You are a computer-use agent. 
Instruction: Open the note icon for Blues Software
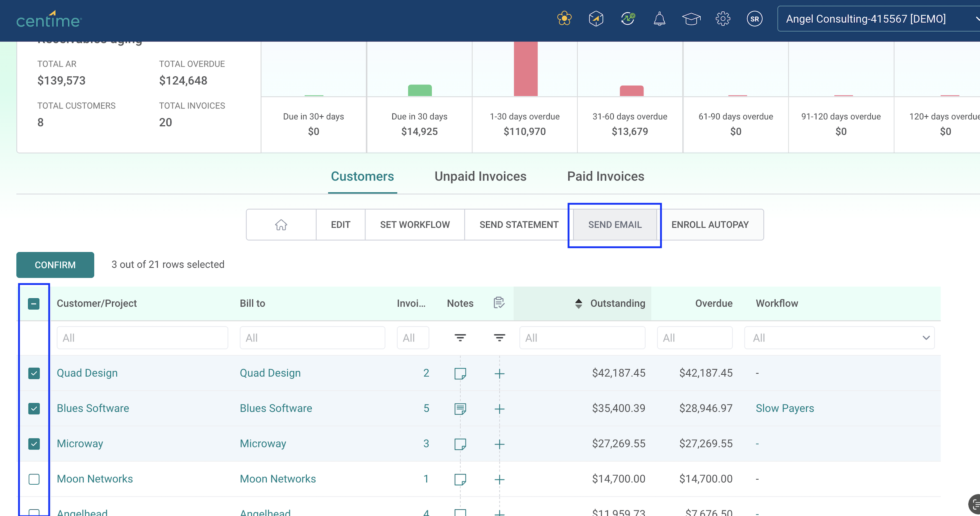(x=460, y=409)
